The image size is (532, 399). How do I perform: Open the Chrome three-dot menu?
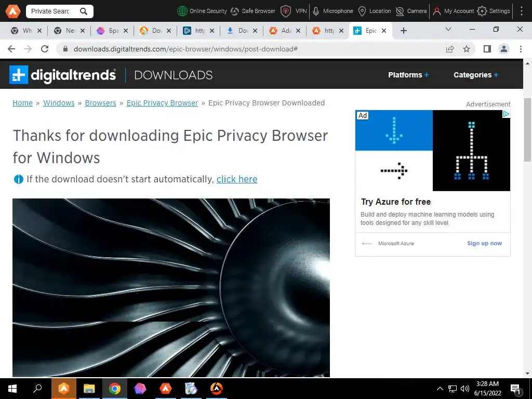521,49
